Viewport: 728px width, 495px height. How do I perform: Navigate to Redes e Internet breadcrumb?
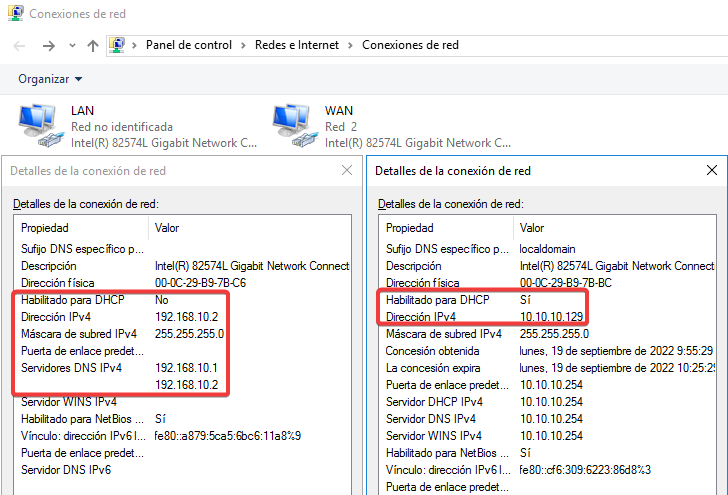point(295,45)
